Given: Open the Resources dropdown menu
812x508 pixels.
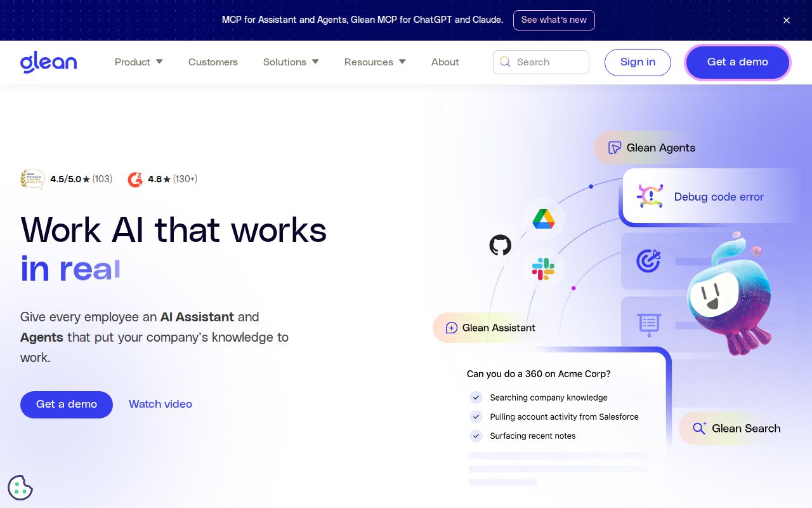Looking at the screenshot, I should [x=374, y=62].
